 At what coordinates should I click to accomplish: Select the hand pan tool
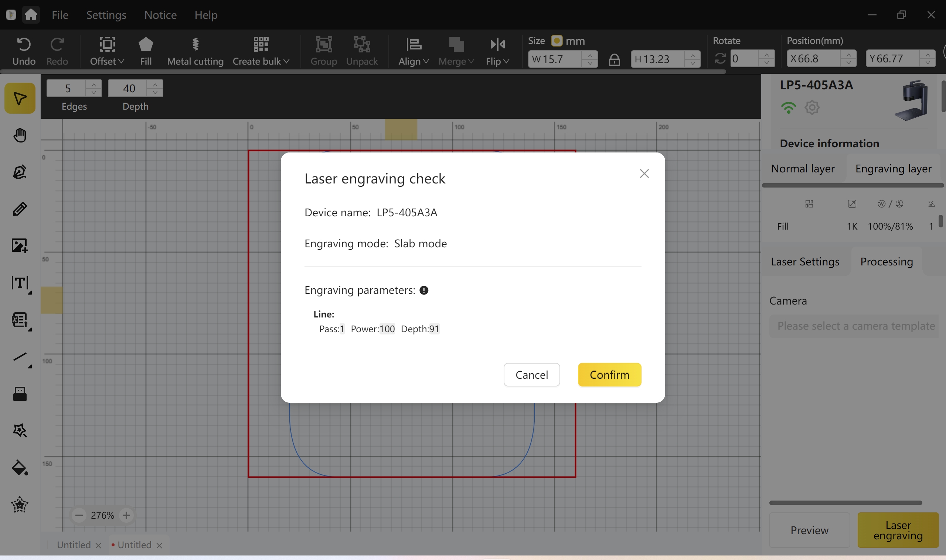click(x=20, y=135)
